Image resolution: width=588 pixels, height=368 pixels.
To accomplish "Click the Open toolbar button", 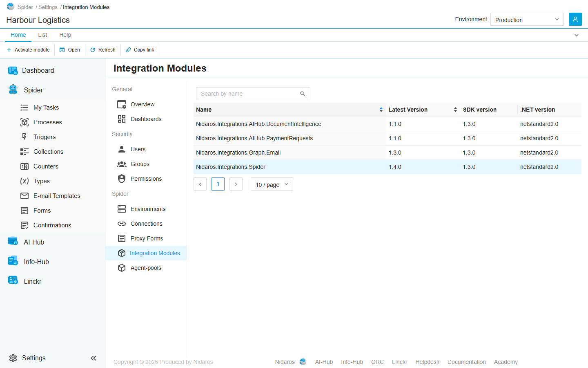I will [x=70, y=50].
